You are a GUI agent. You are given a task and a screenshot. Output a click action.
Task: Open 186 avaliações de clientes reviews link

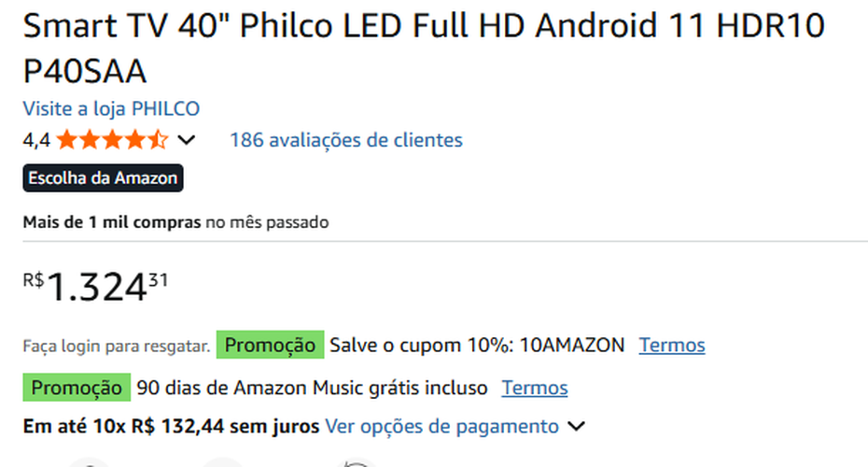(x=345, y=140)
